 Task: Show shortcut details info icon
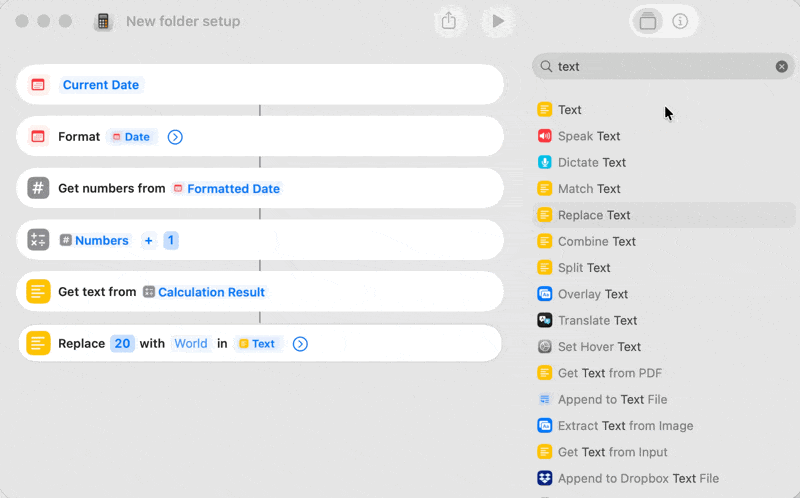tap(680, 21)
